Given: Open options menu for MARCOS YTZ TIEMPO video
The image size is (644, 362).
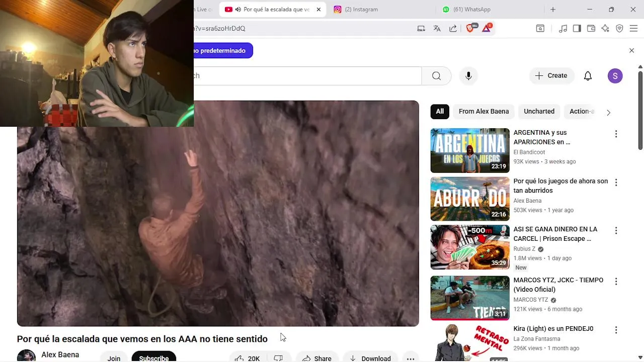Looking at the screenshot, I should pyautogui.click(x=616, y=282).
